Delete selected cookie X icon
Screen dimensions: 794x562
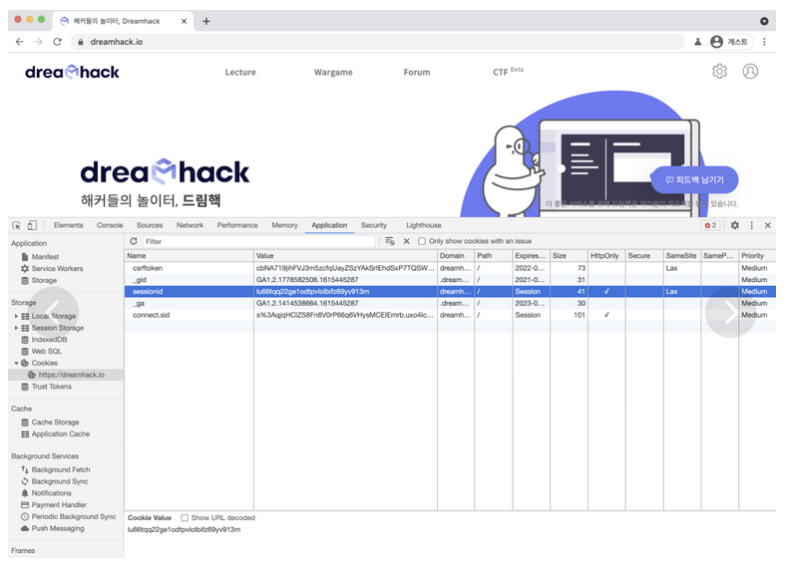406,241
